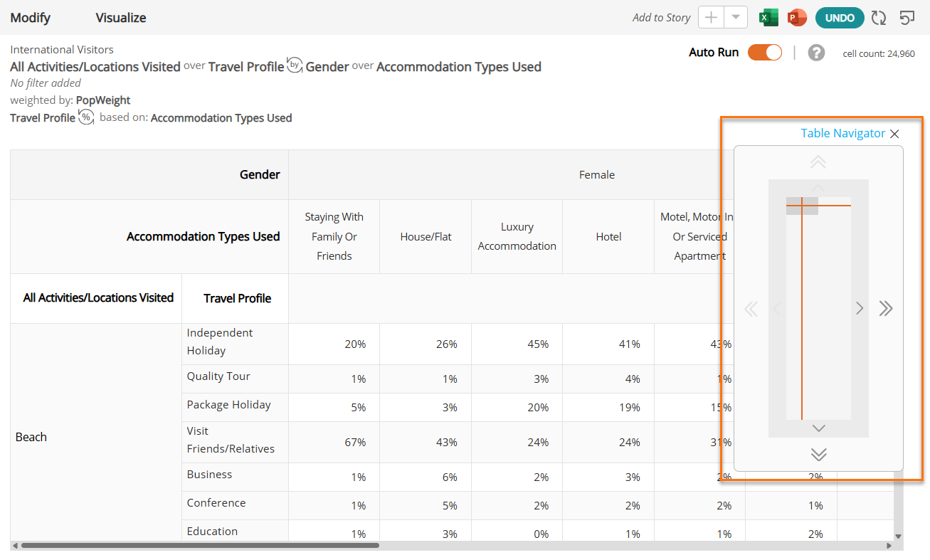Jump to table bottom with double down chevron
The width and height of the screenshot is (930, 560).
[x=818, y=454]
